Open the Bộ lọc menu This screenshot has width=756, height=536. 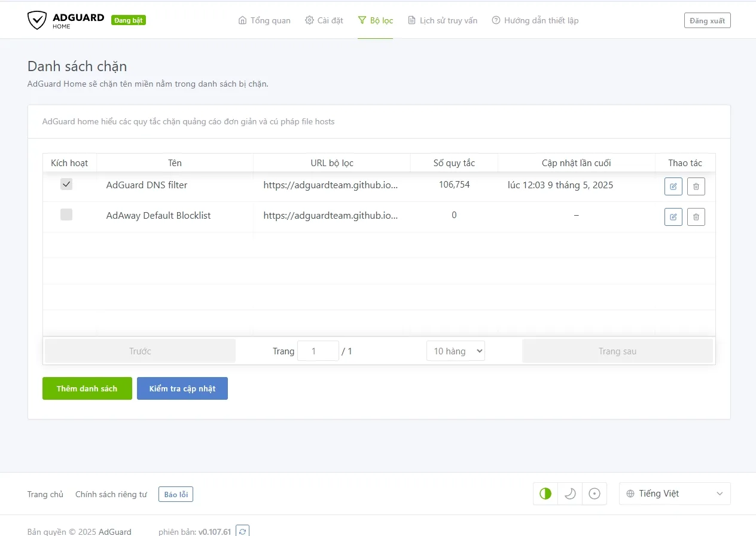[376, 20]
